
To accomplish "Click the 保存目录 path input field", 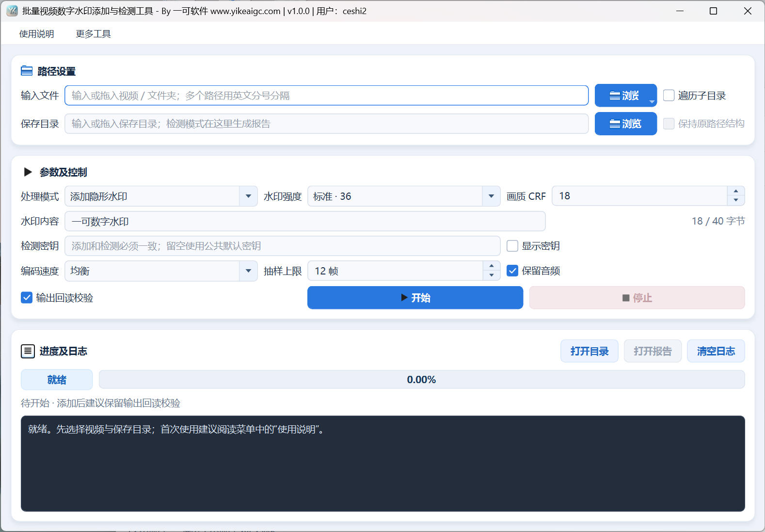I will (x=326, y=124).
